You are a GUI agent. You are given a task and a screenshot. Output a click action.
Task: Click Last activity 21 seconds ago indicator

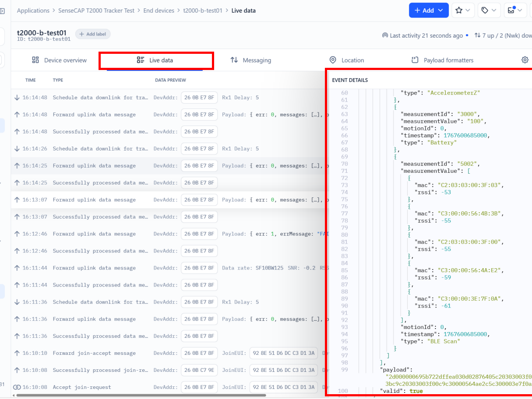coord(425,35)
